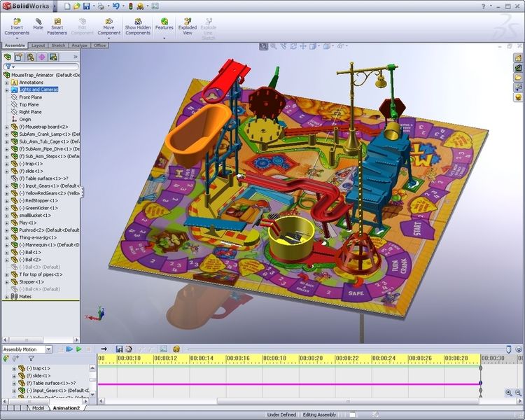Select Top Plane in the tree
This screenshot has height=420, width=525.
coord(29,104)
